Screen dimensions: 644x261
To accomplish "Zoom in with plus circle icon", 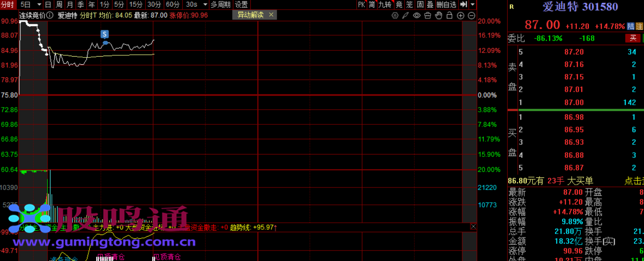I will [x=461, y=16].
